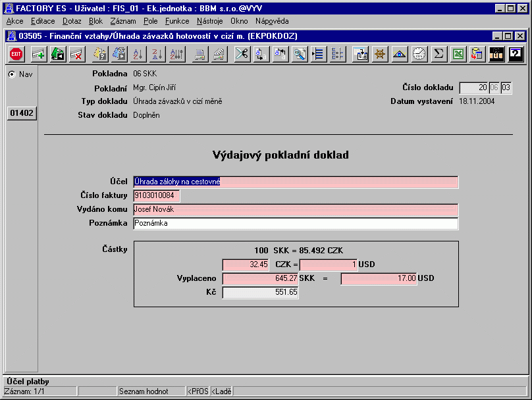Click the Vyplaceno SKK amount field
532x400 pixels.
tap(260, 278)
